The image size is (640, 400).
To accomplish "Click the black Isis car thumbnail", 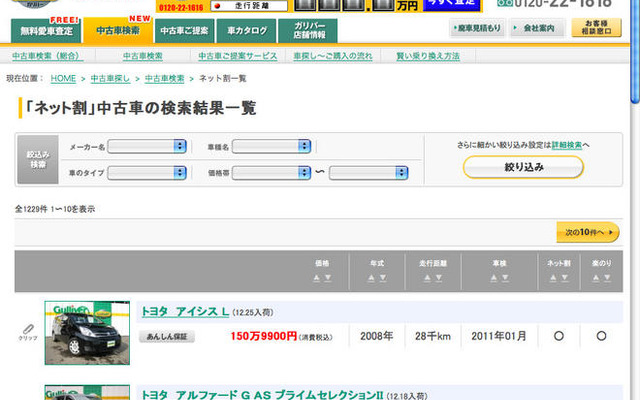I will click(x=87, y=333).
